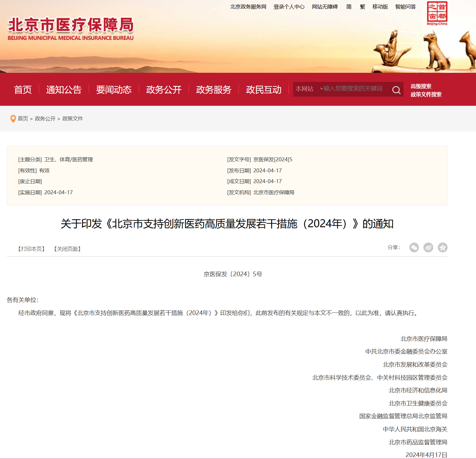Screen dimensions: 476x459
Task: Select the article title heading text
Action: coord(227,224)
